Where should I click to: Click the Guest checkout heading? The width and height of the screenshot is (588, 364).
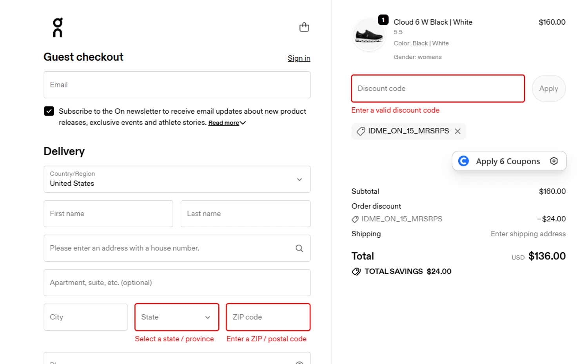83,57
